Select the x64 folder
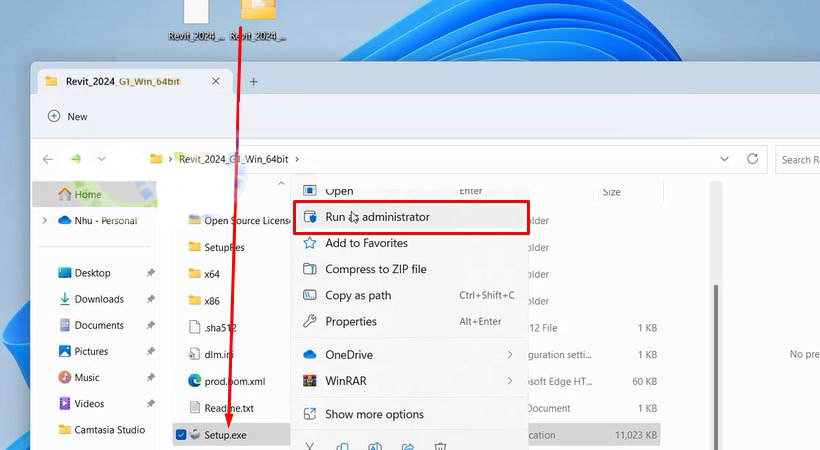Image resolution: width=820 pixels, height=450 pixels. point(212,274)
